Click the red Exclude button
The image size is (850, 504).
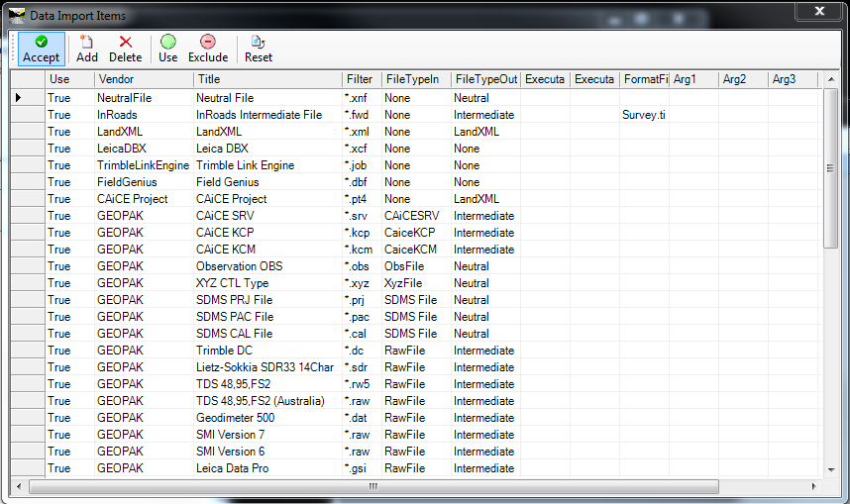tap(208, 49)
